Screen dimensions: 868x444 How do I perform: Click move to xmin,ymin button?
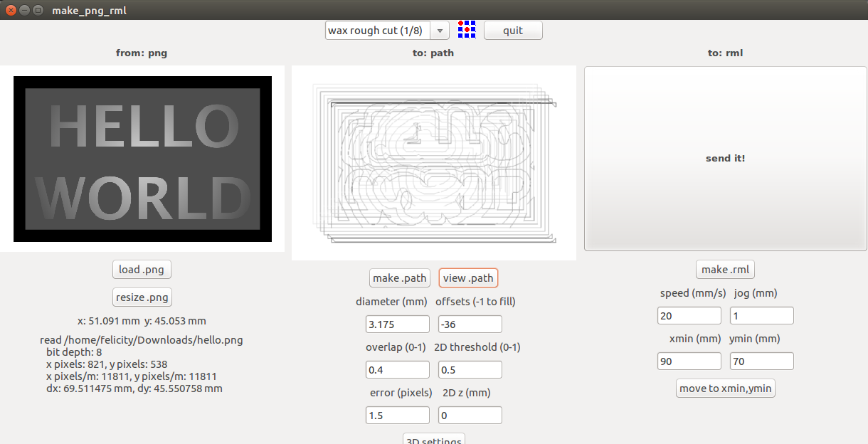(x=725, y=388)
